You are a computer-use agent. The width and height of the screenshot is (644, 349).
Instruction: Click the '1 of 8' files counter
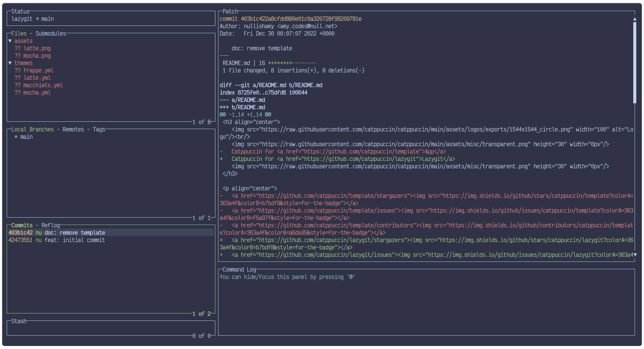[202, 122]
